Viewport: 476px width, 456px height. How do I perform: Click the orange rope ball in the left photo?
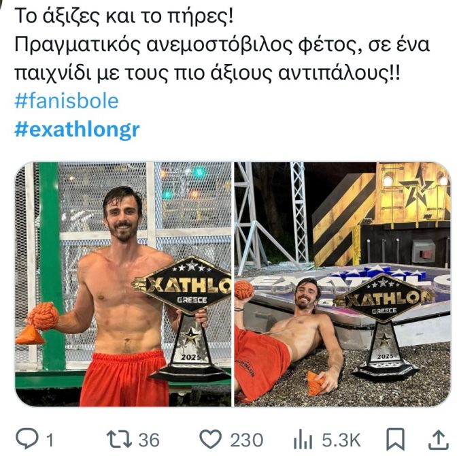(44, 316)
